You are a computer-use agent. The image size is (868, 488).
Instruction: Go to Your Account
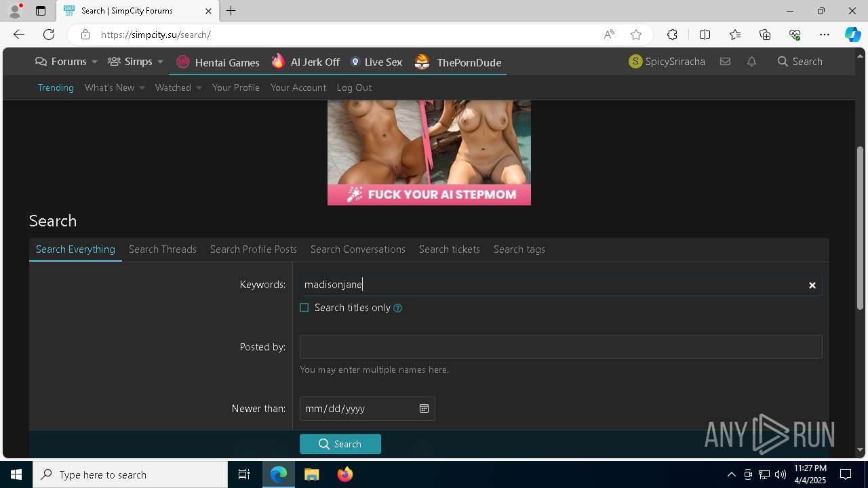[298, 87]
